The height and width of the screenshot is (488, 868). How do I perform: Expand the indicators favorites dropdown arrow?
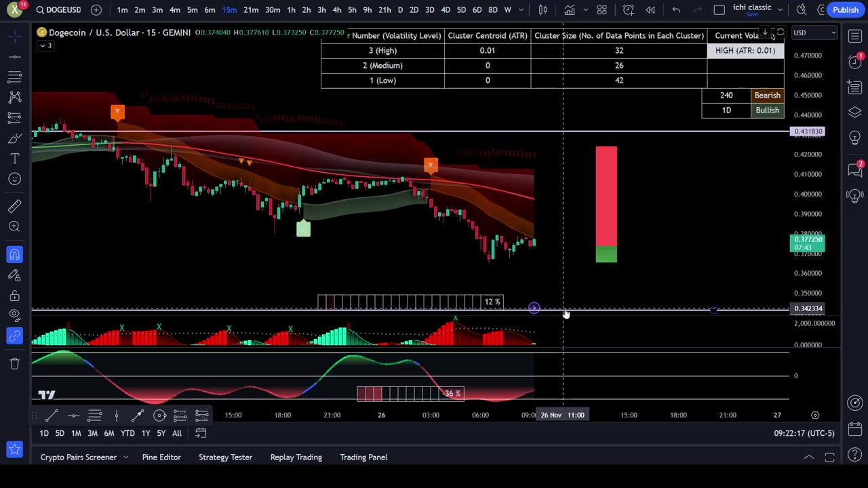pyautogui.click(x=585, y=9)
